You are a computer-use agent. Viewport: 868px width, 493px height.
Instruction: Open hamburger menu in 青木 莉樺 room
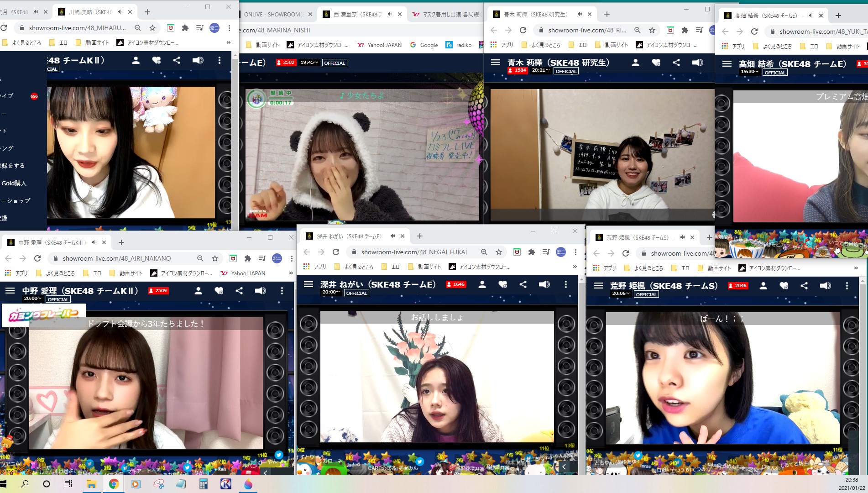pos(496,63)
